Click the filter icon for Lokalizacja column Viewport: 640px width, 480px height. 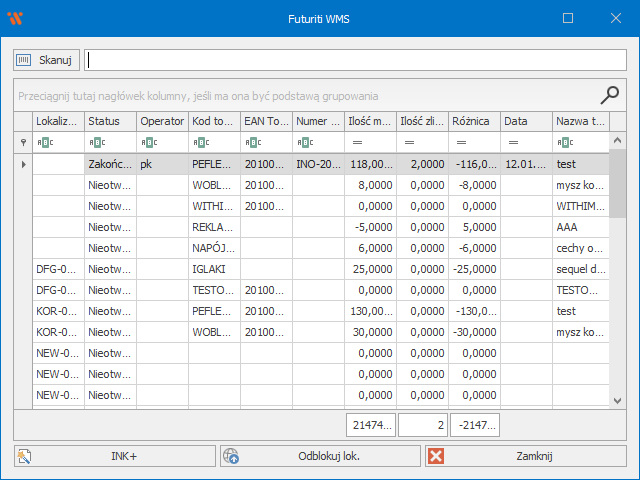[45, 143]
